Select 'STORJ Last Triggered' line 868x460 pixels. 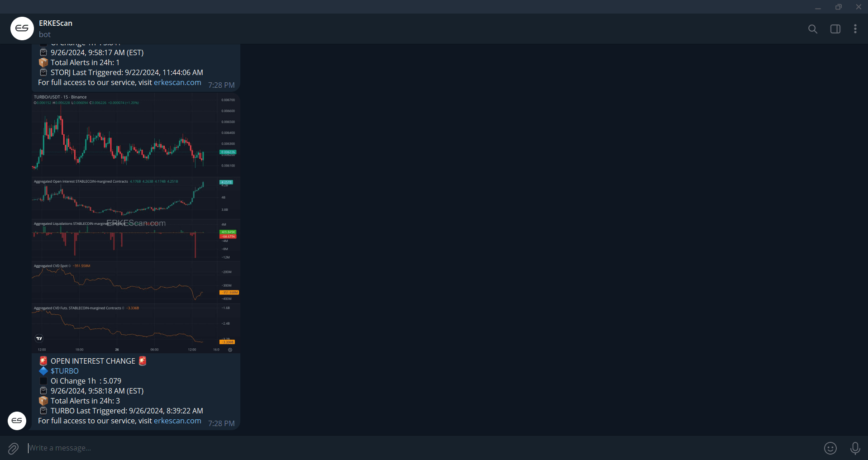point(127,72)
